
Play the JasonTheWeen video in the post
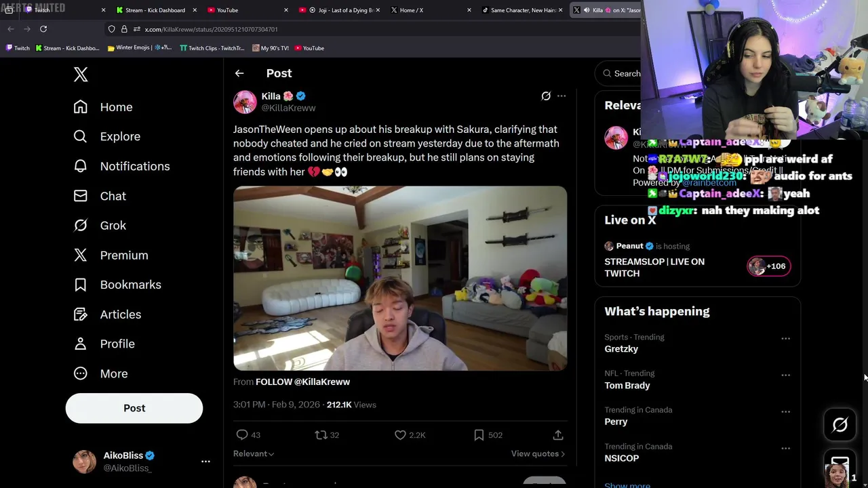pyautogui.click(x=400, y=278)
